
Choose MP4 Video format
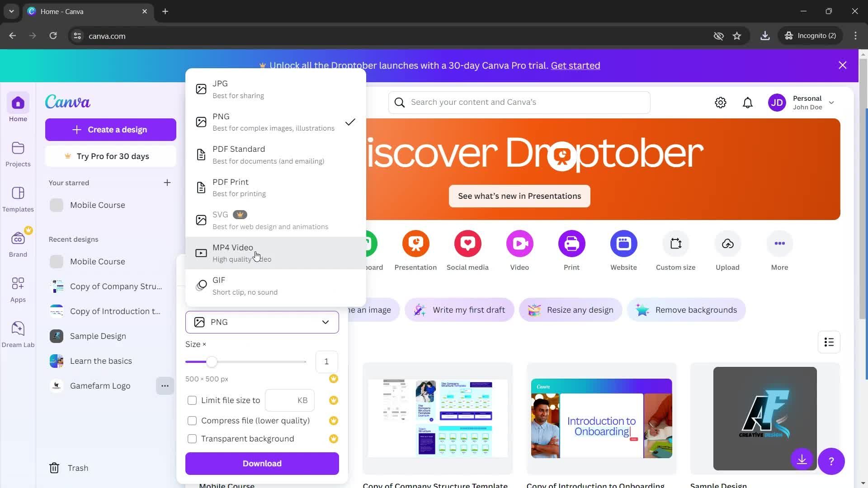276,253
